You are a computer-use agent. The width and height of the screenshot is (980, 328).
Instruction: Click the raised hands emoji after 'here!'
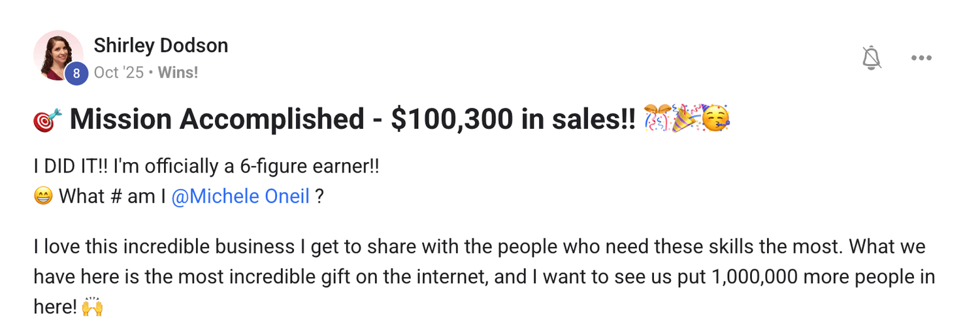92,308
